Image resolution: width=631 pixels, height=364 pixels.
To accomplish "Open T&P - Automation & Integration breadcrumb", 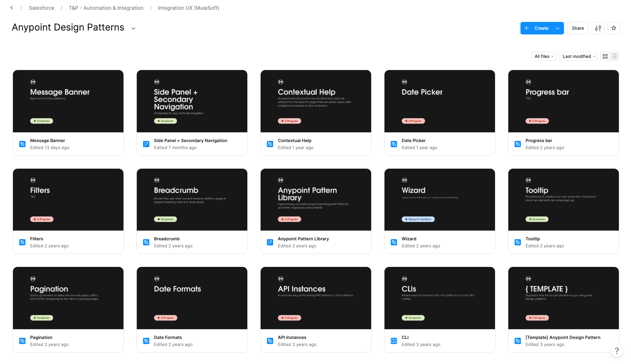I will point(106,8).
